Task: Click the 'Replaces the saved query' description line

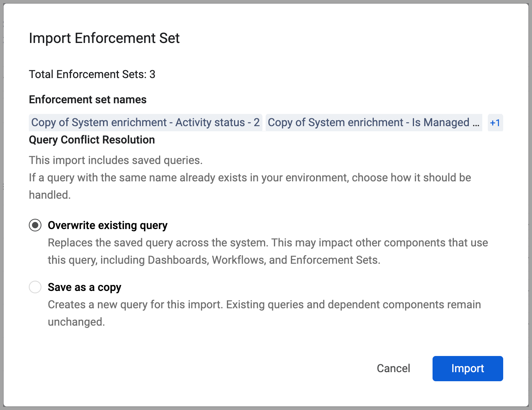Action: (x=268, y=243)
